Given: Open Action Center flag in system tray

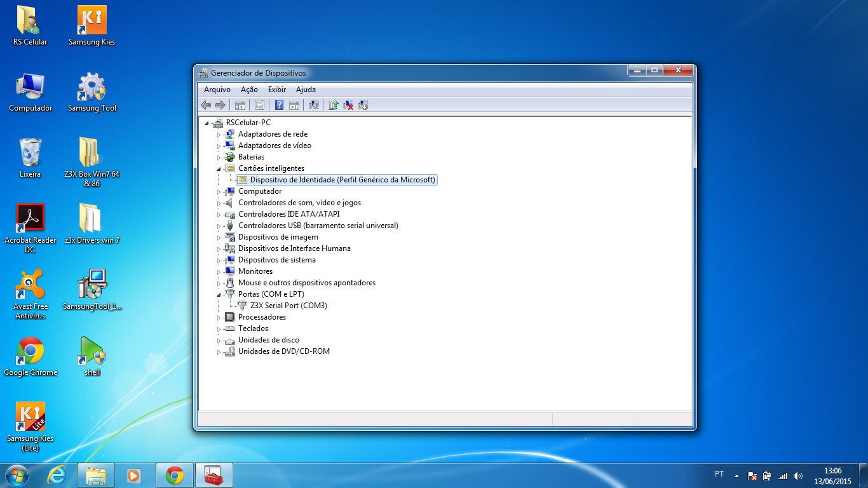Looking at the screenshot, I should (x=752, y=475).
